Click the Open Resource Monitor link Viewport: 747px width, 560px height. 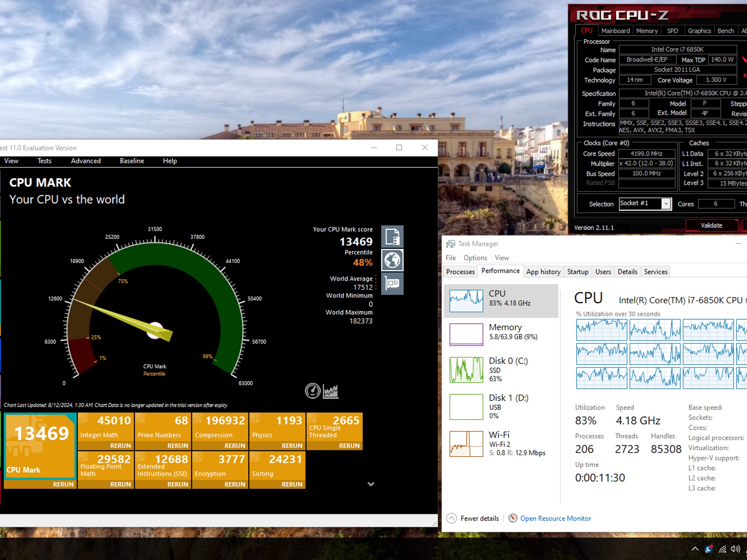click(x=555, y=518)
